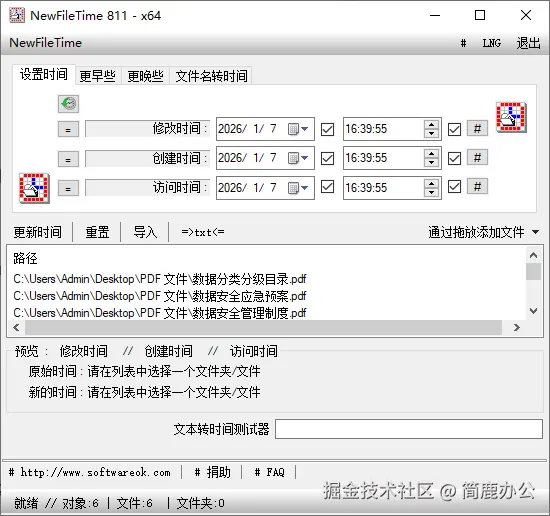Select file 数据分类分级目录.pdf in the list
Viewport: 550px width, 516px height.
click(x=160, y=279)
